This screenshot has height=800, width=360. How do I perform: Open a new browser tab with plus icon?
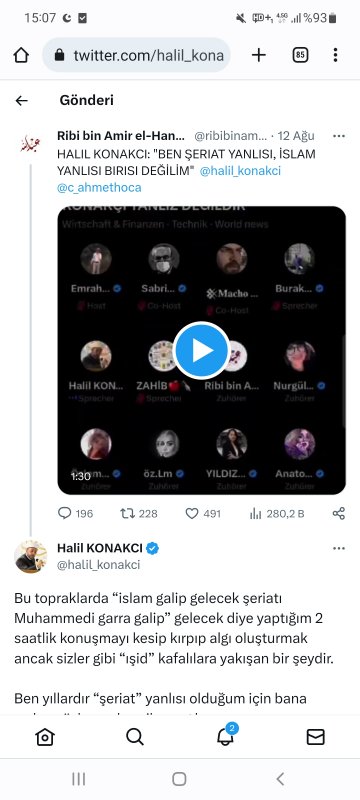pyautogui.click(x=259, y=55)
